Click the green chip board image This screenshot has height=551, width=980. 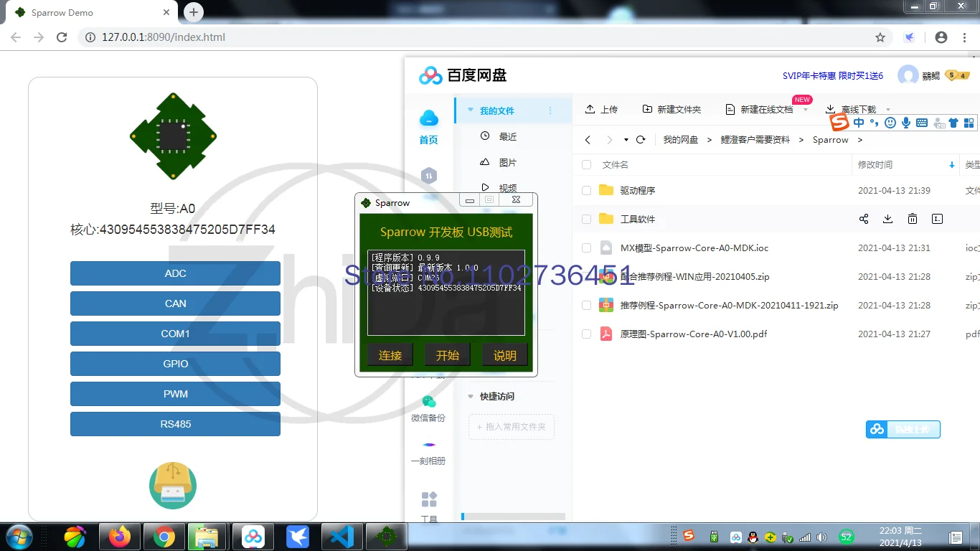click(173, 136)
